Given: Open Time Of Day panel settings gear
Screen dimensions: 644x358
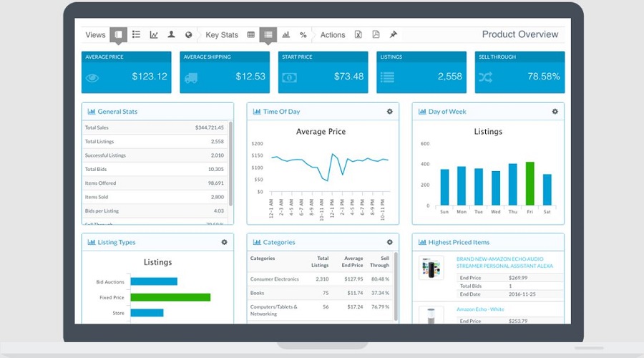Looking at the screenshot, I should (390, 112).
